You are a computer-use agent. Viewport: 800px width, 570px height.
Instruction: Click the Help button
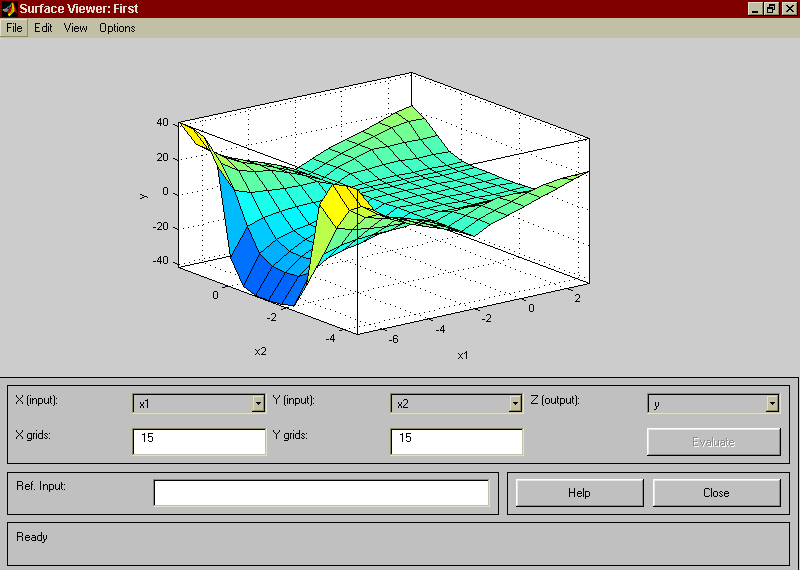579,493
